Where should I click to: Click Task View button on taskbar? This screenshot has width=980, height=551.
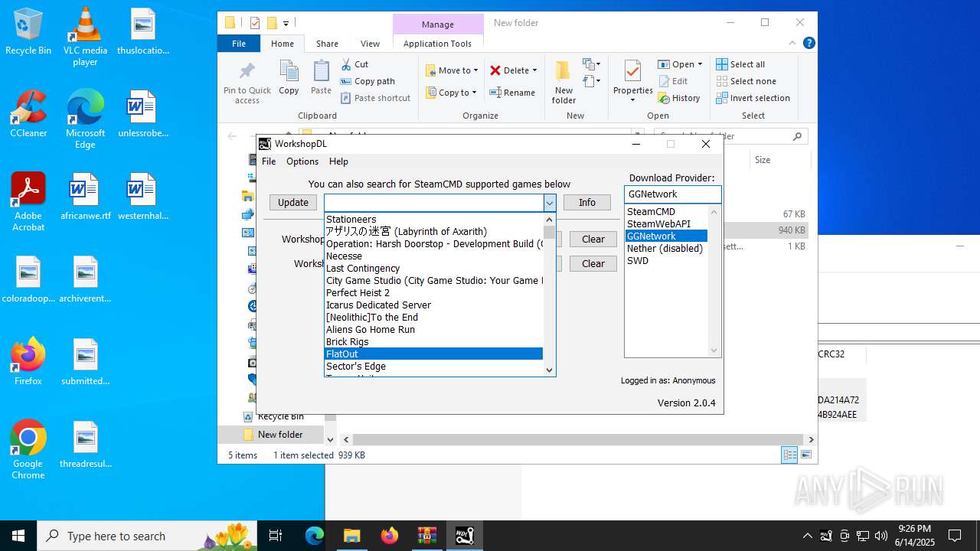point(276,536)
